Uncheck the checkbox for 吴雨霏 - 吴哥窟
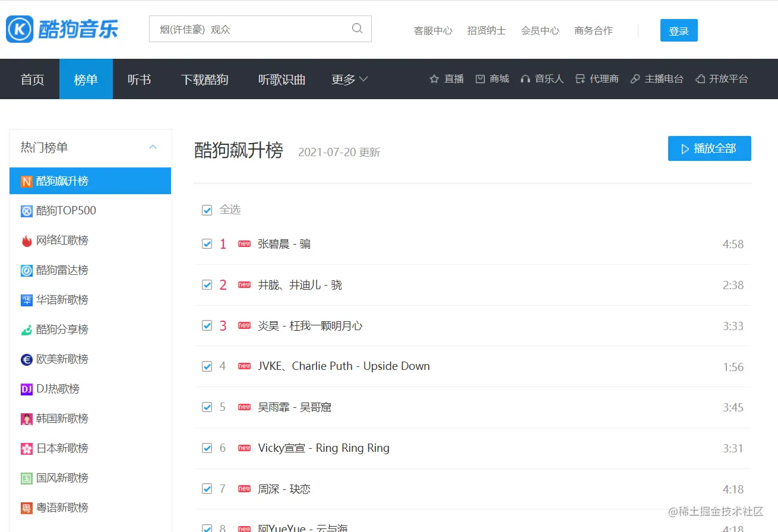The height and width of the screenshot is (532, 778). (x=207, y=407)
